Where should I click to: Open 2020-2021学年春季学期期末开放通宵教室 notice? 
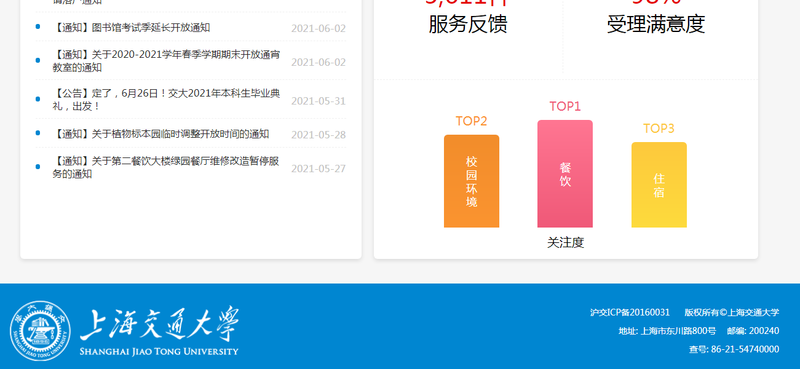coord(166,61)
